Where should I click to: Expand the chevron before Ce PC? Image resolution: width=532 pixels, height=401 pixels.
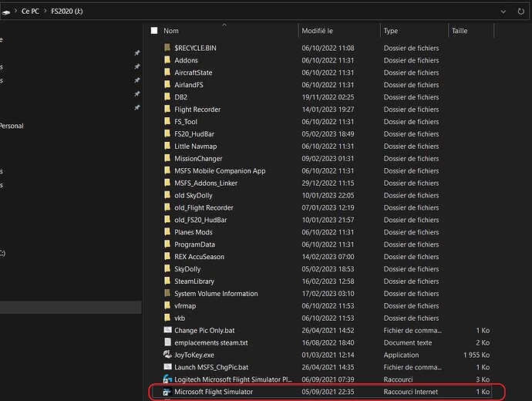coord(15,12)
